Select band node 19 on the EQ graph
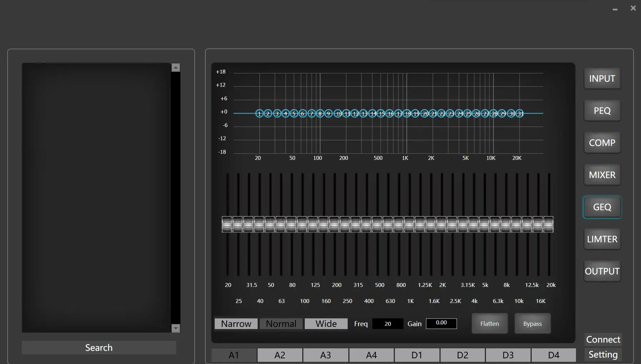 (416, 113)
